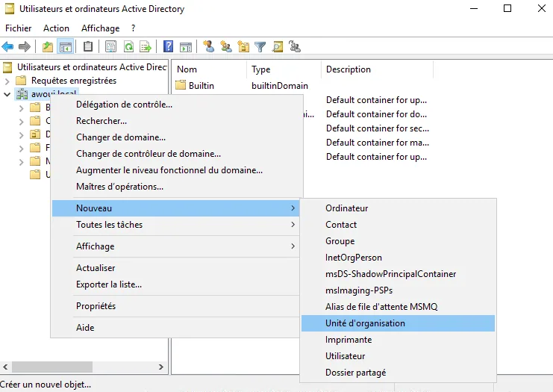Click the find objects magnifier icon
Viewport: 553px width, 392px height.
point(278,46)
